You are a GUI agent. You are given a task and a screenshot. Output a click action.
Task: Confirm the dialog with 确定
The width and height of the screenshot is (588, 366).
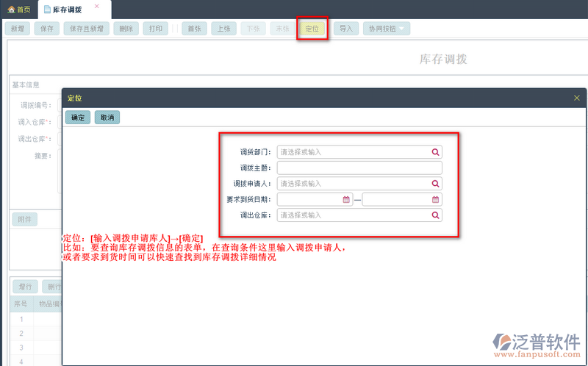[78, 118]
